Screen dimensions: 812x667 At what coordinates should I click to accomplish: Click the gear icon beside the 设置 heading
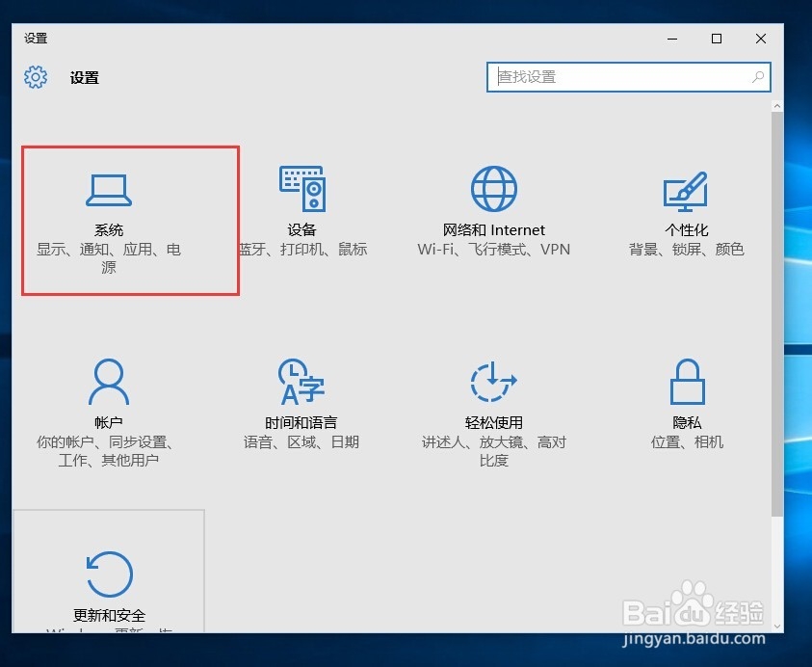click(x=36, y=77)
